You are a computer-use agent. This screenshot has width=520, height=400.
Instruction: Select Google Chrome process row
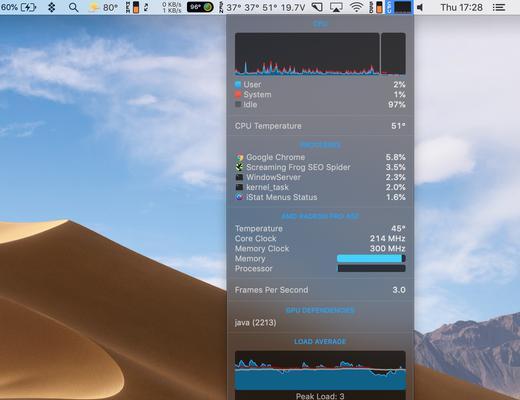[320, 157]
